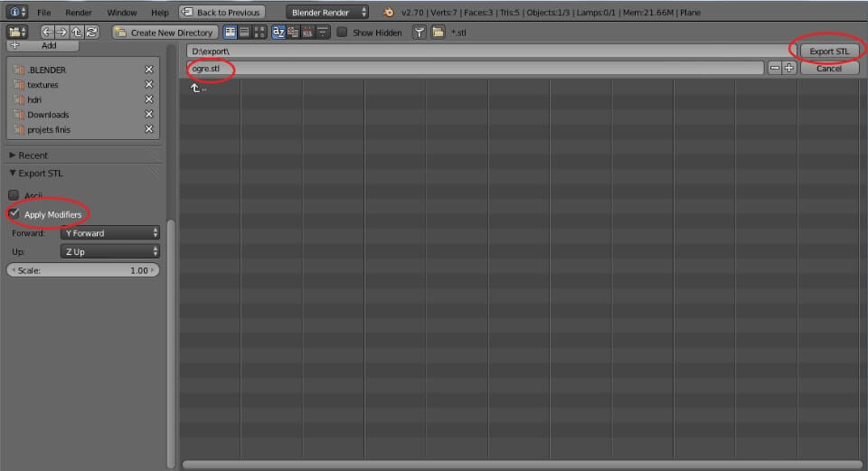Sort files by modification time
868x471 pixels.
click(307, 33)
